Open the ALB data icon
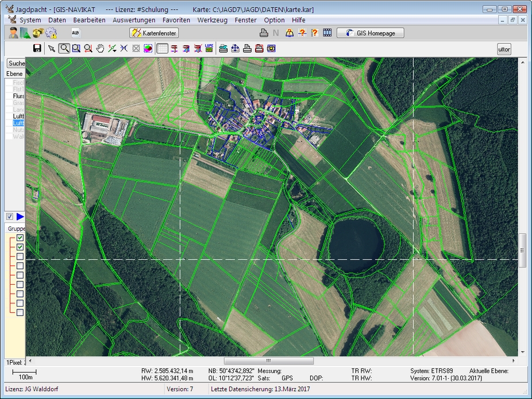 tap(76, 33)
